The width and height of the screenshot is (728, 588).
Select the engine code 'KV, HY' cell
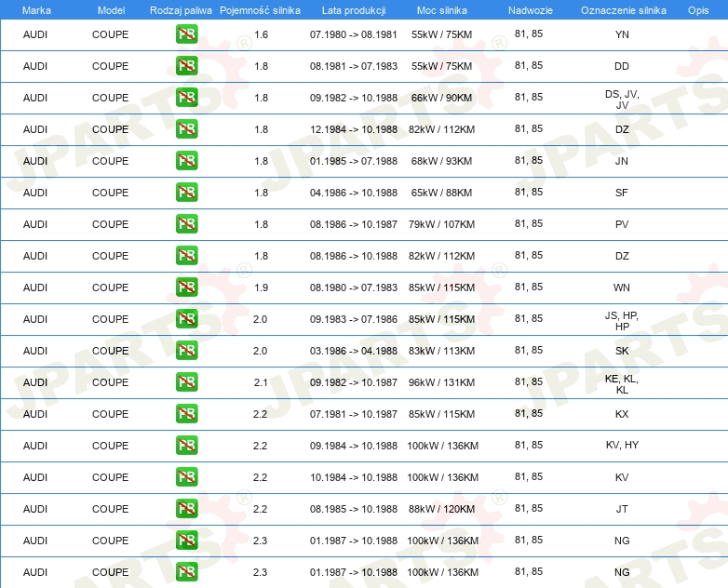622,445
